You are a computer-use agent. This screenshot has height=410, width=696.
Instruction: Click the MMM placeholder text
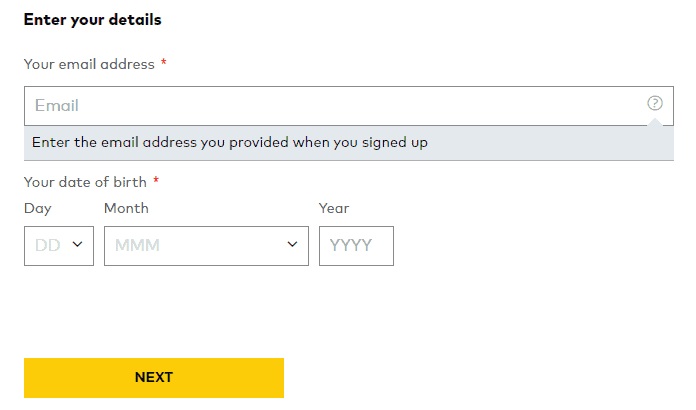pos(137,245)
